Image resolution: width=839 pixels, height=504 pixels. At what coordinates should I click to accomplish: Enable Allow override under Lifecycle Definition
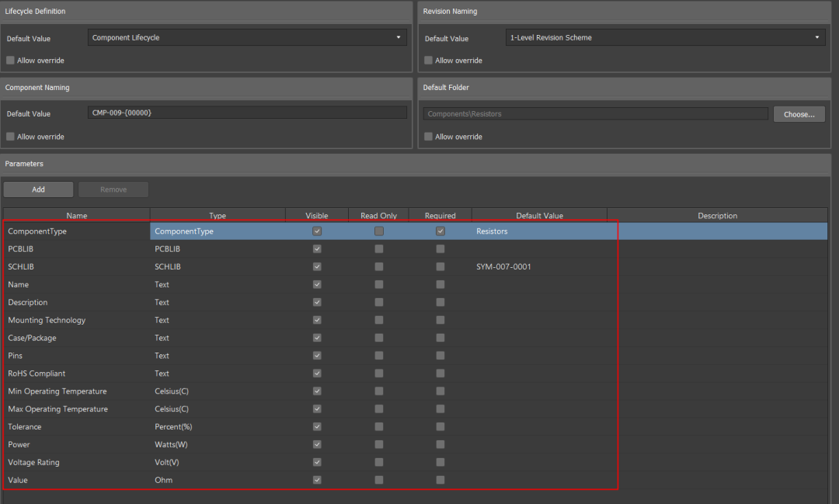[11, 61]
